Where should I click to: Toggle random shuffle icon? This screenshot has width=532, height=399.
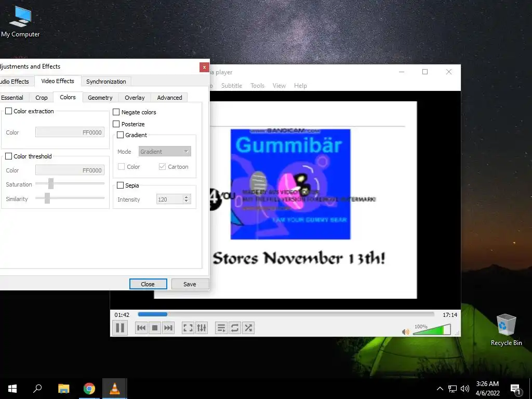[x=248, y=328]
